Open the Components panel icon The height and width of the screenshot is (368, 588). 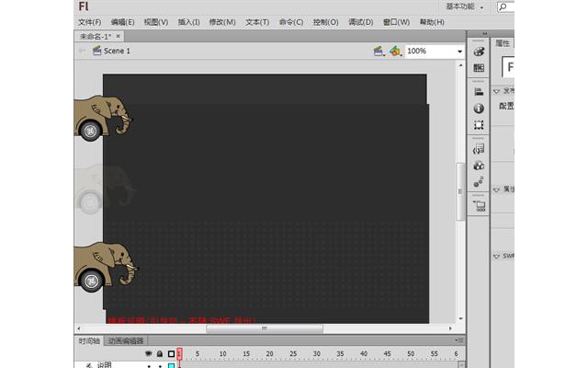pos(479,166)
